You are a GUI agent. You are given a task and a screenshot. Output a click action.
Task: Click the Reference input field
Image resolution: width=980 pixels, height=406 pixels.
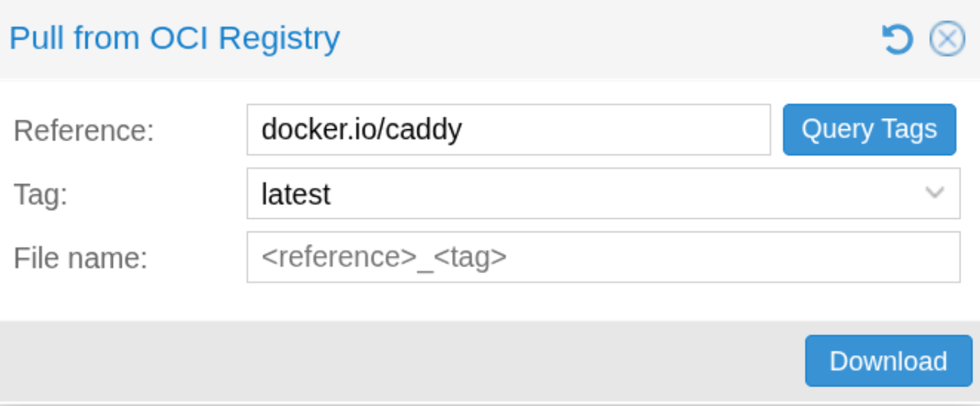612,129
